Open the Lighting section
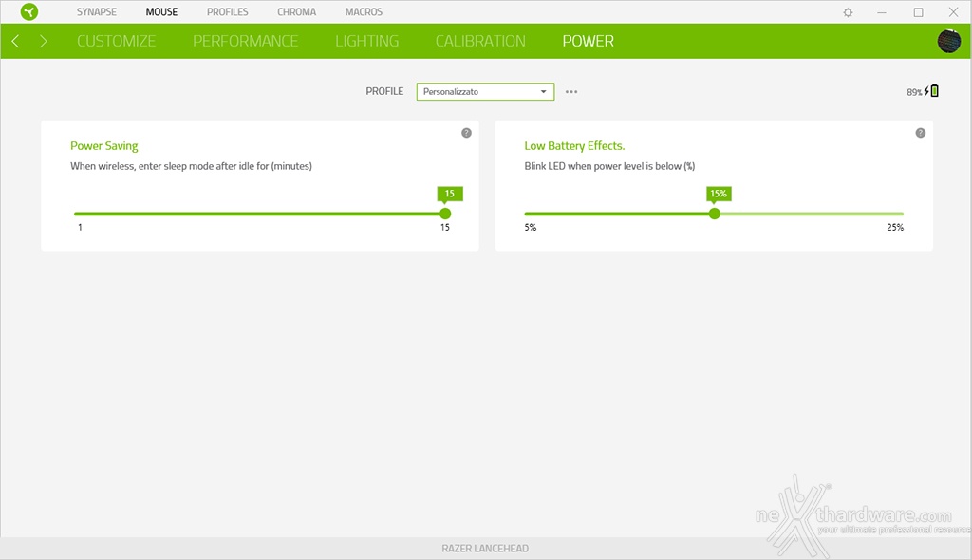 pos(367,41)
